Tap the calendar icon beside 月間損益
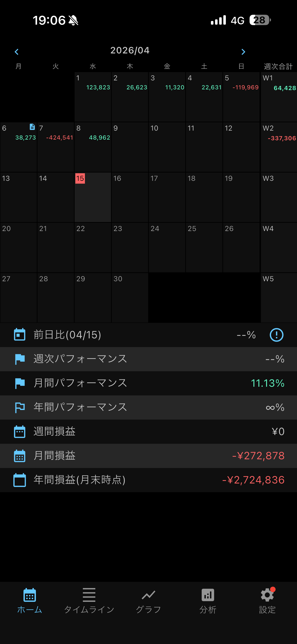The width and height of the screenshot is (297, 644). (20, 456)
